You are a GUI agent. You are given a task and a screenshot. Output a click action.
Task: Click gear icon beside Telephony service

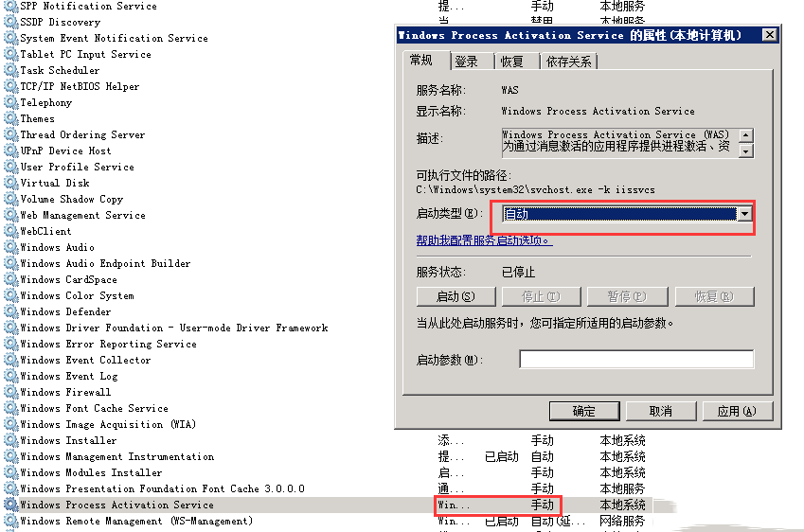pos(10,102)
